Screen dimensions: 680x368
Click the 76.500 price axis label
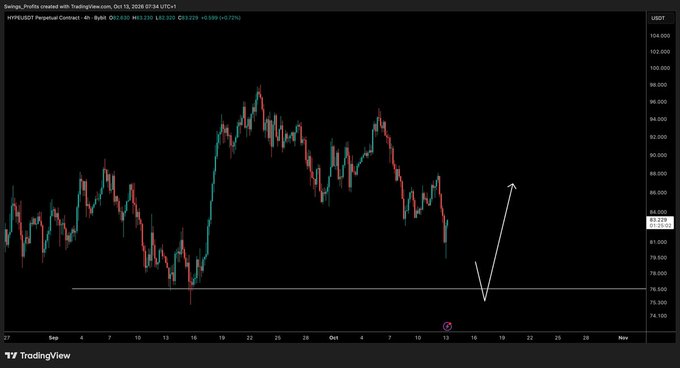(x=658, y=289)
